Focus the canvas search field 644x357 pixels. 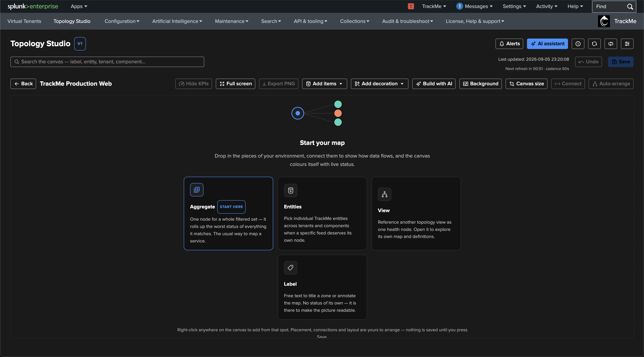click(x=107, y=62)
